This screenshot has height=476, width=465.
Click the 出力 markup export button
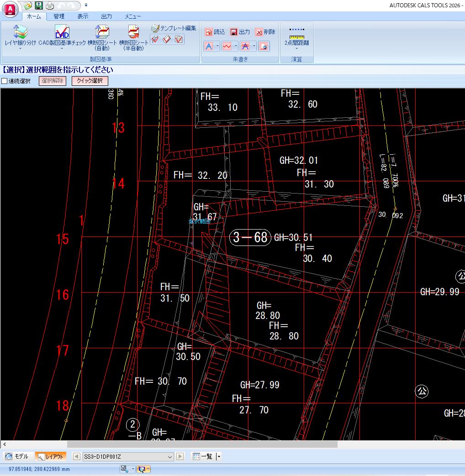tap(240, 32)
